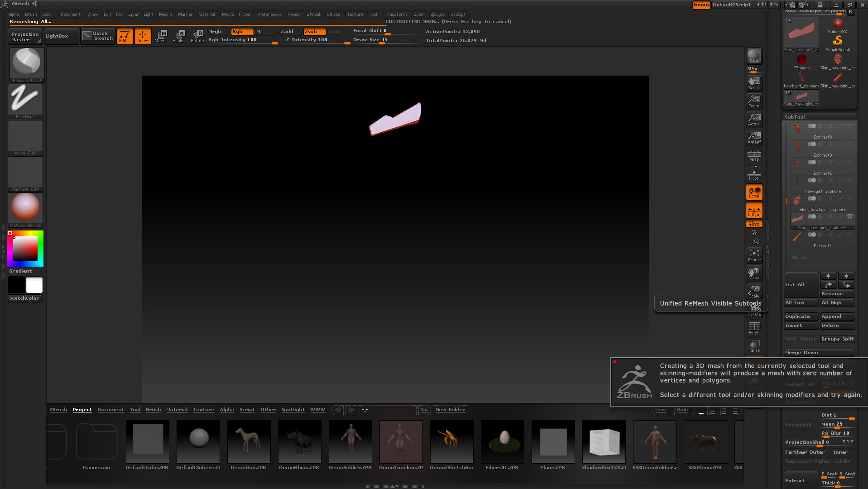Screen dimensions: 868x489
Task: Click the Scale icon in the top toolbar
Action: click(x=178, y=36)
